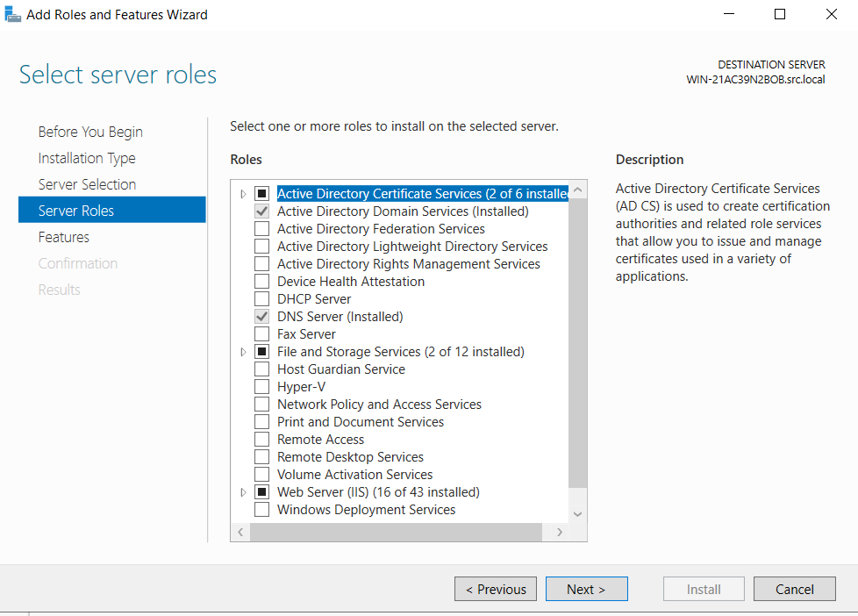Screen dimensions: 858x616
Task: Toggle the DNS Server (Installed) checkbox
Action: tap(262, 317)
